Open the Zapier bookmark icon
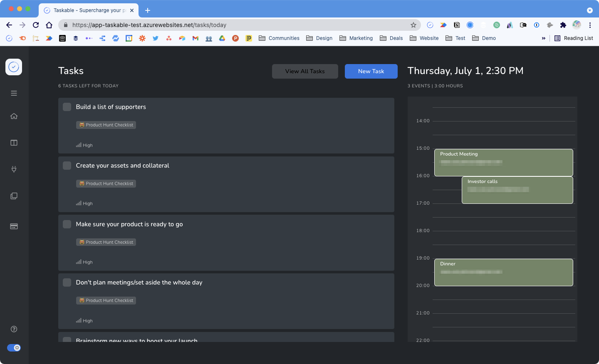The width and height of the screenshot is (599, 364). (142, 38)
